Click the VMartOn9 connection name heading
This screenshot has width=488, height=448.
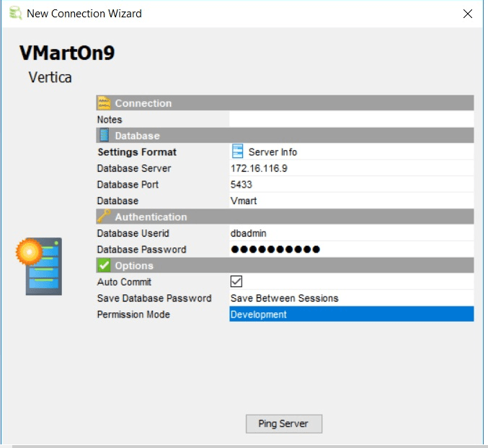pos(67,53)
